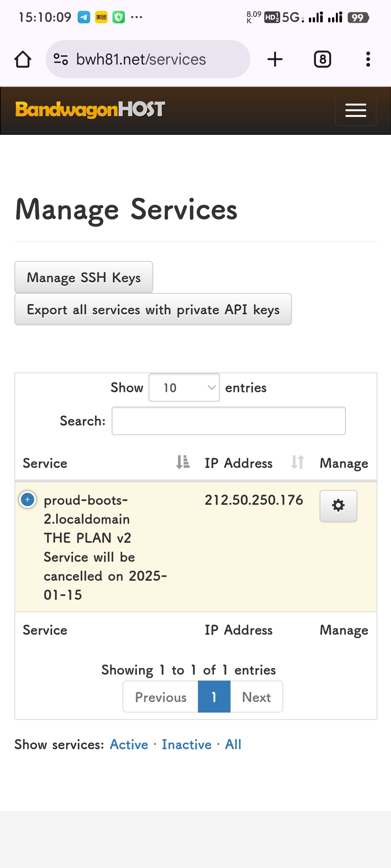Click Export all services with private API keys
This screenshot has height=868, width=391.
point(153,309)
